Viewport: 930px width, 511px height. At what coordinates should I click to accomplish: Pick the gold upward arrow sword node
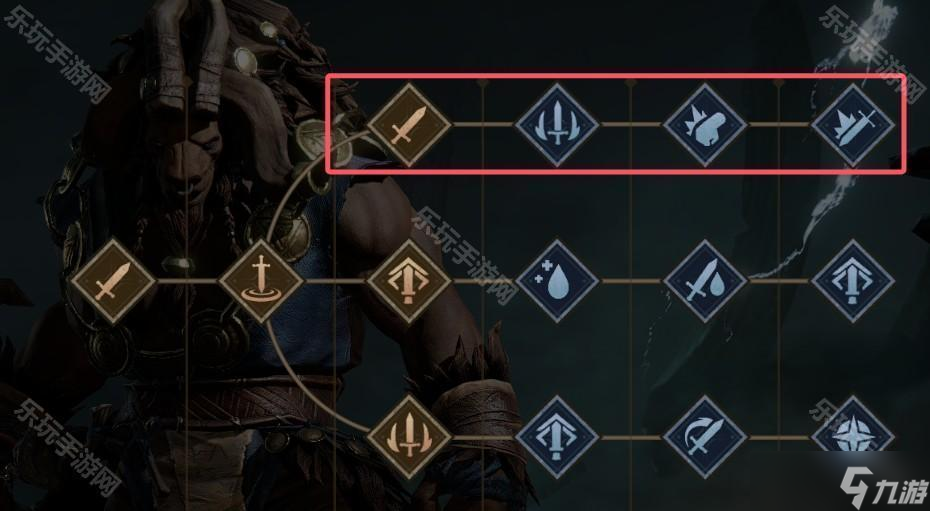click(x=409, y=281)
